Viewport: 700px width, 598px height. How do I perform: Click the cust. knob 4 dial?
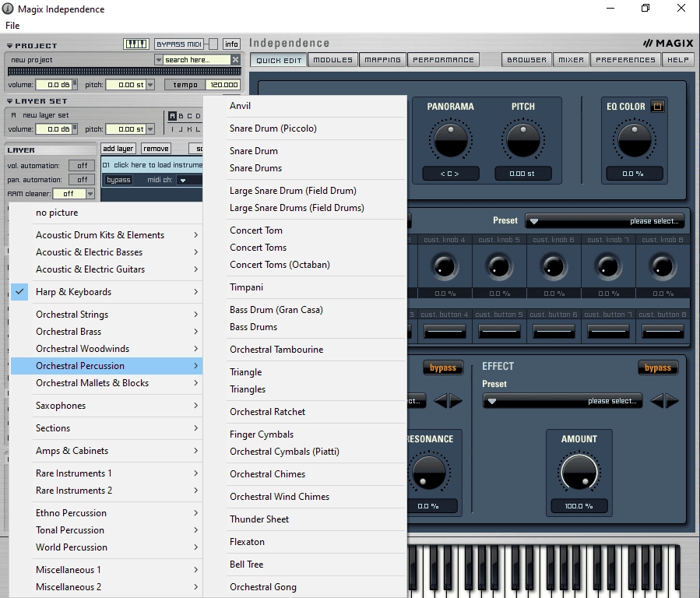click(x=444, y=266)
